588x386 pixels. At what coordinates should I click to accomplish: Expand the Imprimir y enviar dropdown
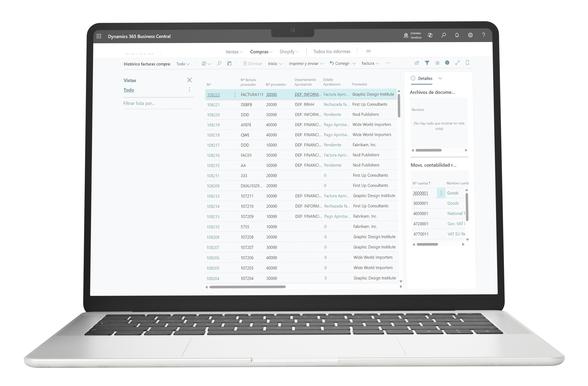(x=306, y=64)
